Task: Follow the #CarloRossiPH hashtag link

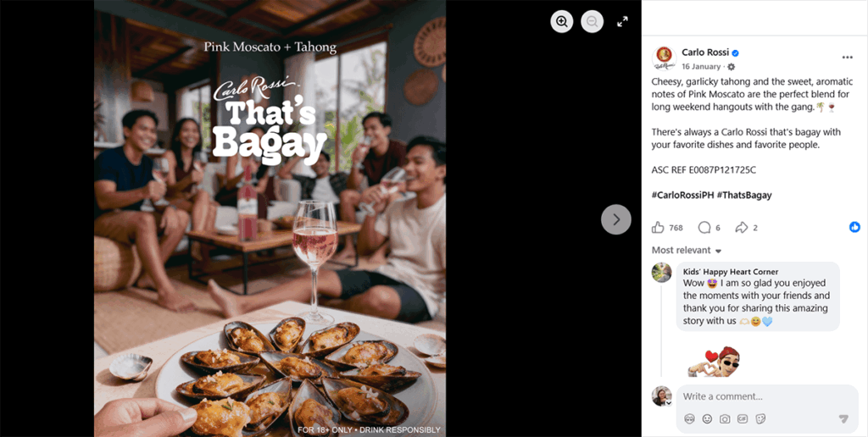Action: click(682, 195)
